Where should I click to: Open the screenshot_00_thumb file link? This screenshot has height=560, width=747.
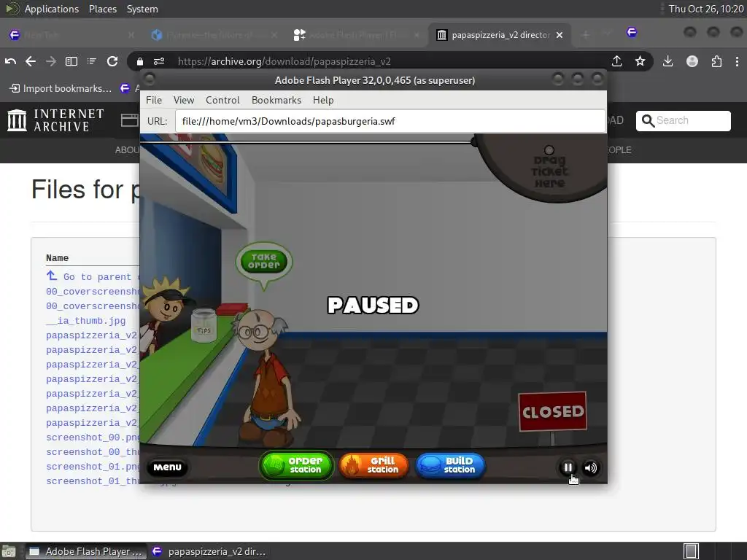[93, 452]
